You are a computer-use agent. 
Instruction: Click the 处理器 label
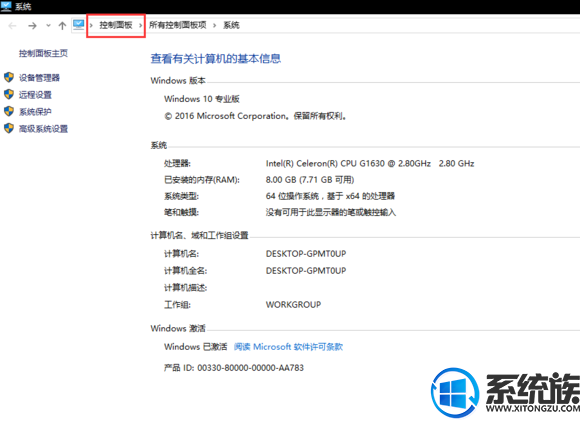[178, 163]
